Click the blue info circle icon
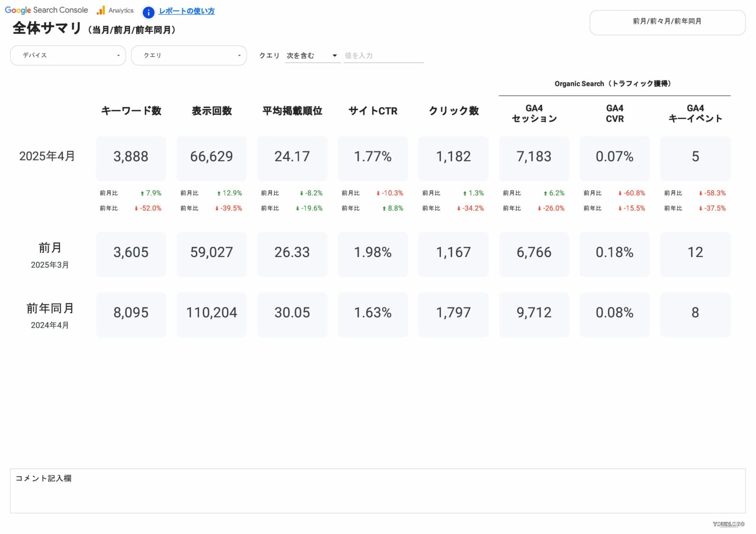 [x=148, y=13]
